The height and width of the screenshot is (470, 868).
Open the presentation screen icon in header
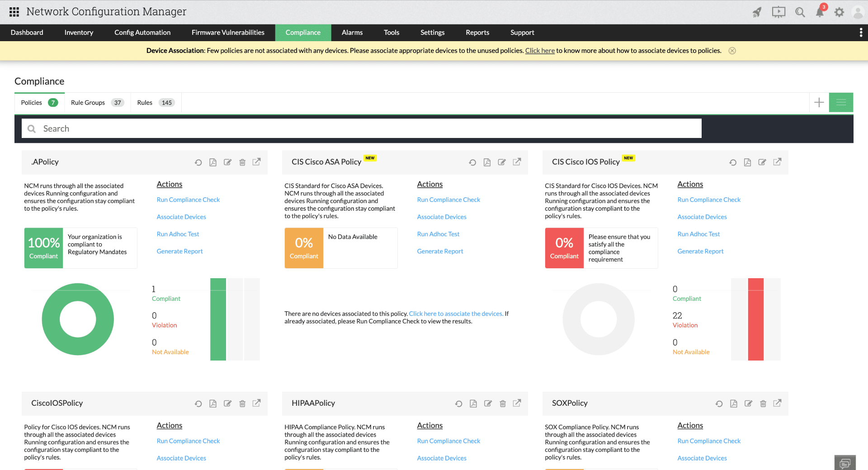(778, 12)
